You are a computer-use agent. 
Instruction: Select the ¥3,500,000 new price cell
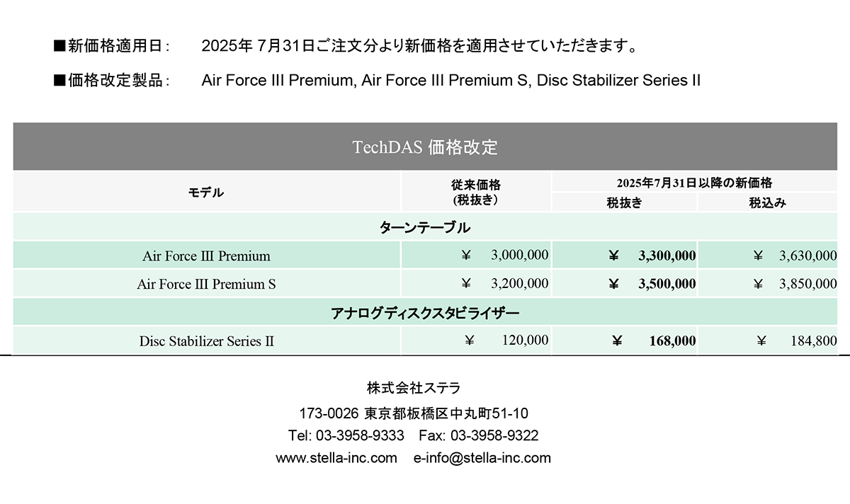pos(624,284)
